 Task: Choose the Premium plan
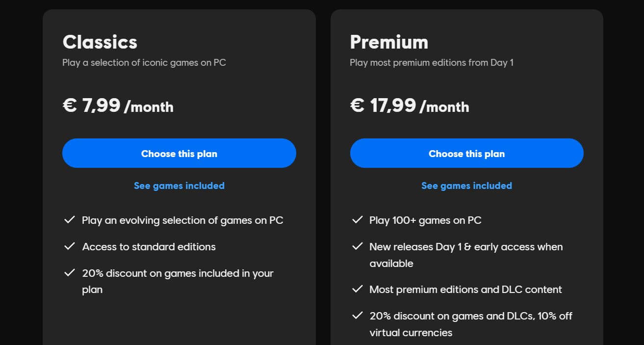pyautogui.click(x=466, y=153)
